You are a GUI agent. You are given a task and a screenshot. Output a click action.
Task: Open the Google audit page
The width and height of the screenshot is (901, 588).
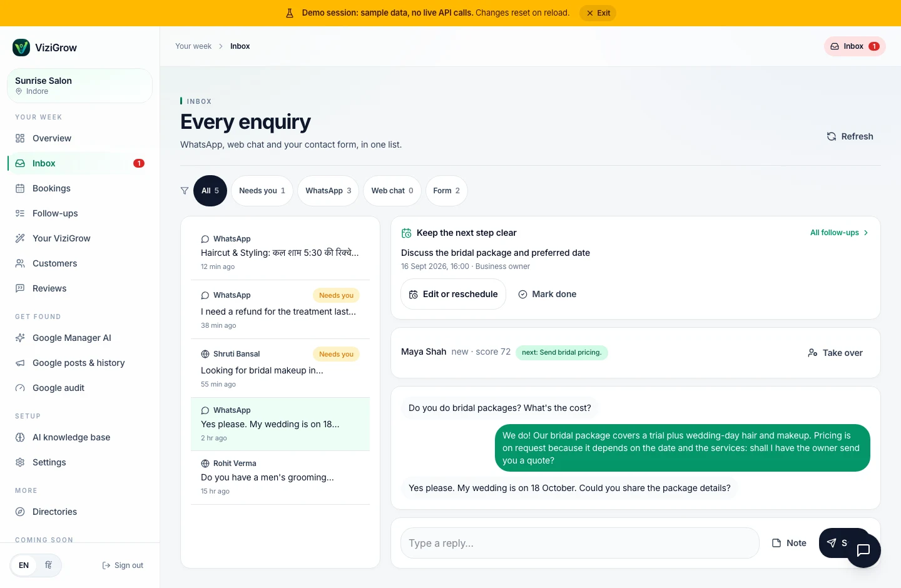click(79, 388)
